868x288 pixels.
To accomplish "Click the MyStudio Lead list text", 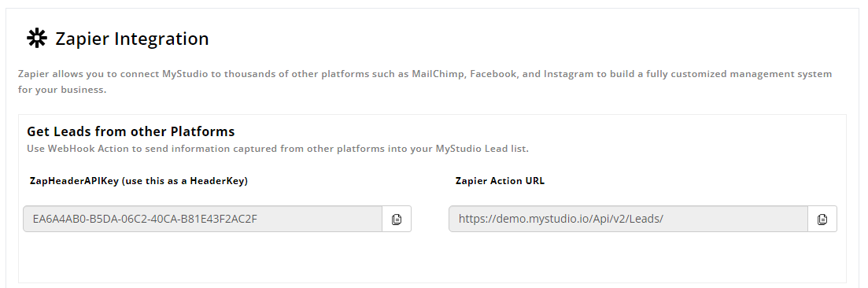I will 481,149.
